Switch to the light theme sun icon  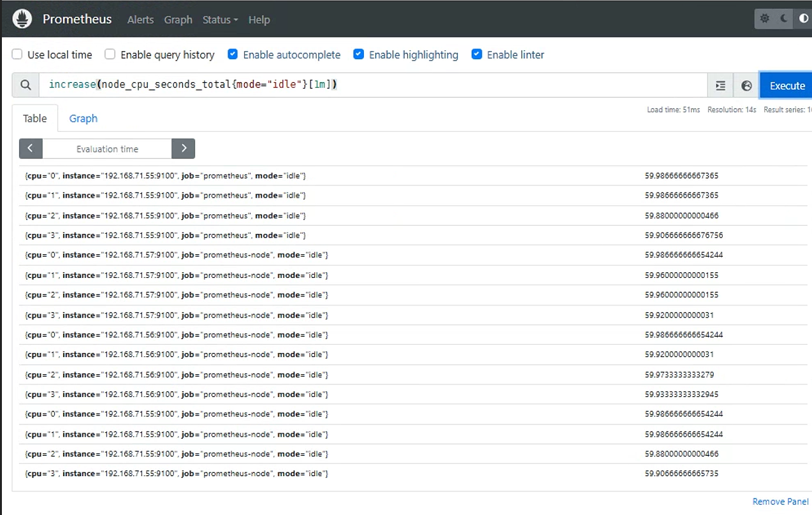tap(765, 18)
